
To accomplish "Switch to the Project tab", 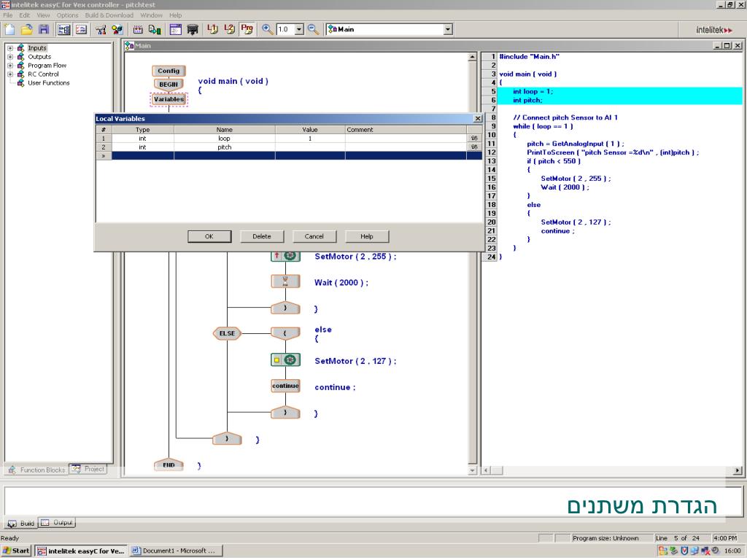I will 88,469.
